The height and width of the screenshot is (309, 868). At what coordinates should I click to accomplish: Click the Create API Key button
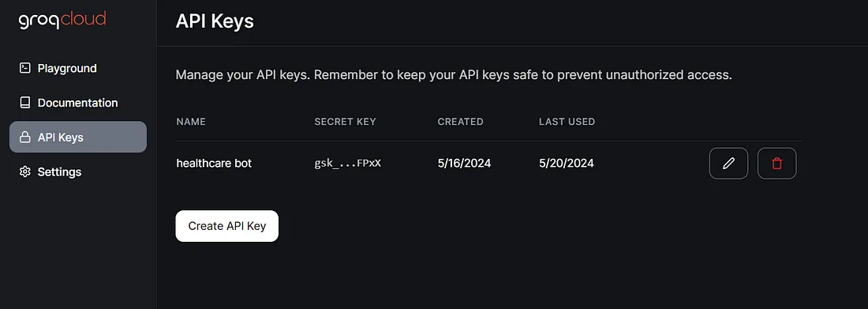(x=227, y=226)
